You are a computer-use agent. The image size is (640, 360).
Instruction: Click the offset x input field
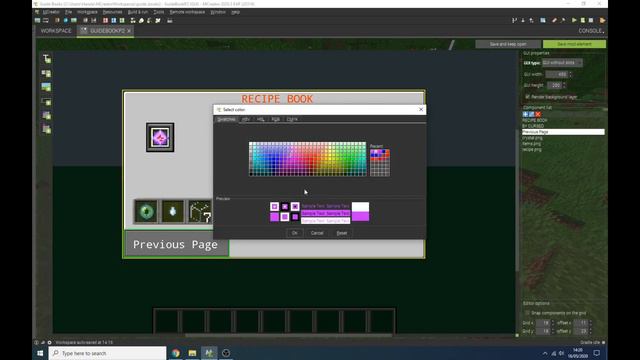pos(581,323)
